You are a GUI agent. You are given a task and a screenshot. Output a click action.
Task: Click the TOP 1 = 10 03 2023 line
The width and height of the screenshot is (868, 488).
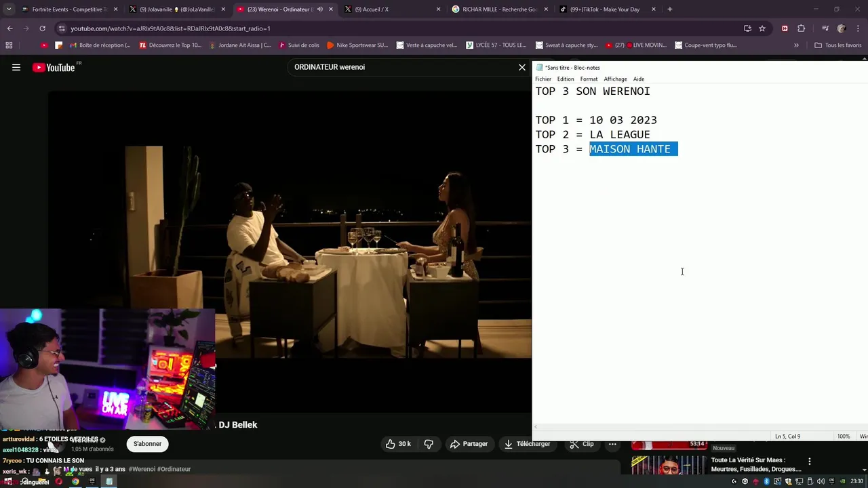tap(596, 121)
